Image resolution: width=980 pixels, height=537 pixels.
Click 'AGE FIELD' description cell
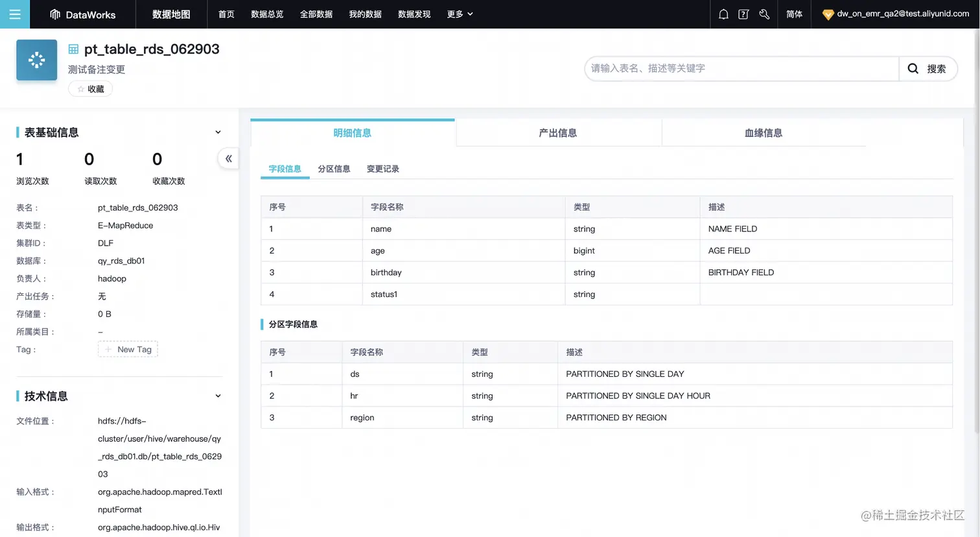(826, 251)
